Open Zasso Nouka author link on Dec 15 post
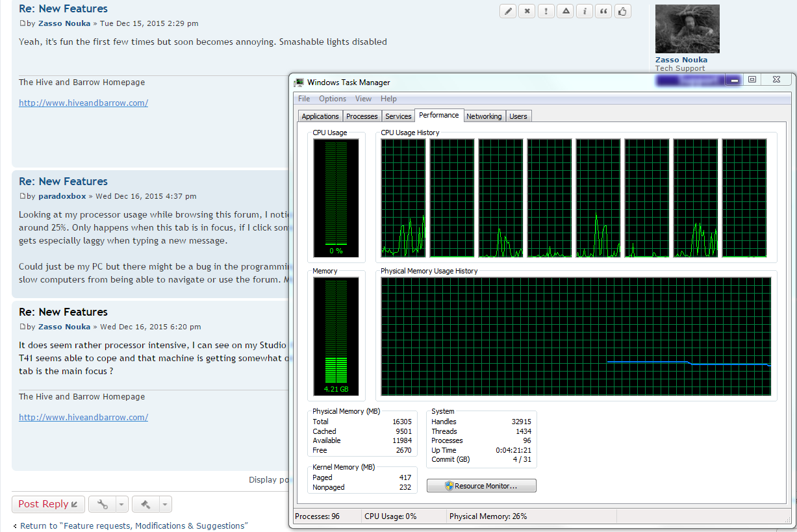Viewport: 797px width, 532px height. [x=64, y=23]
